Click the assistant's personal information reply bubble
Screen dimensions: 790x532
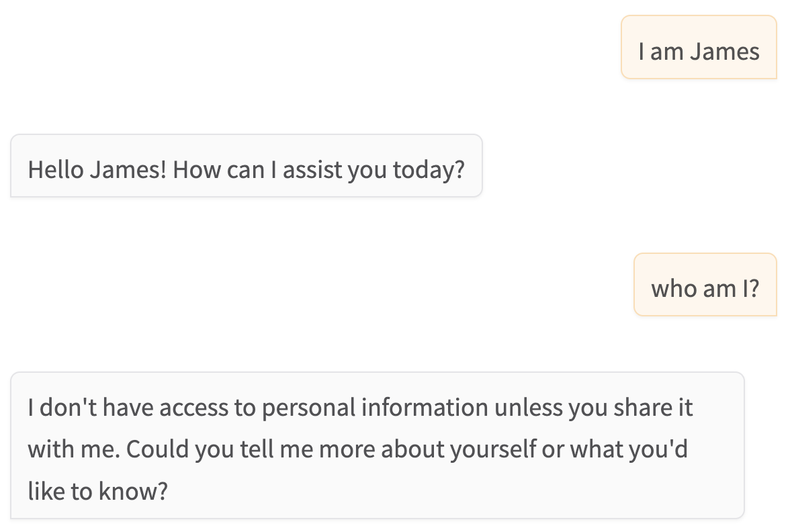pos(378,445)
